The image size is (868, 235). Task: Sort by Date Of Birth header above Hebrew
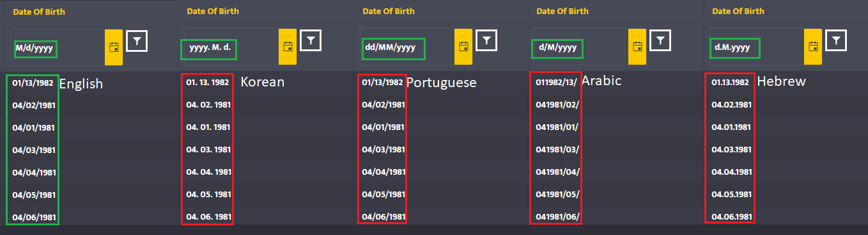[x=738, y=12]
